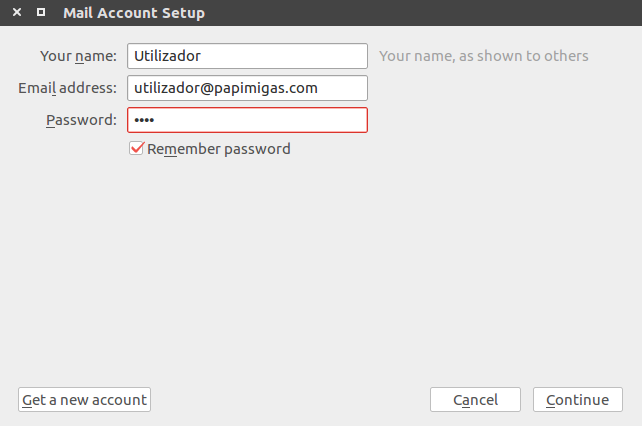The height and width of the screenshot is (426, 642).
Task: Click the "Your name, as shown to others" hint
Action: (x=483, y=56)
